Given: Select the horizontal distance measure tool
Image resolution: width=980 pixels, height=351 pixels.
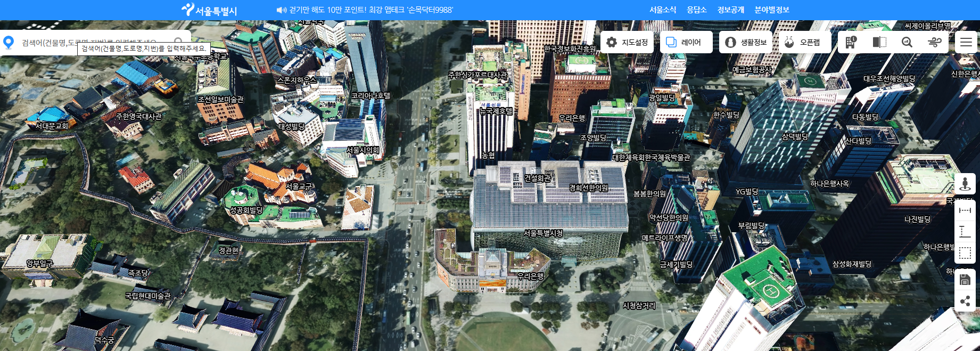Looking at the screenshot, I should (965, 210).
